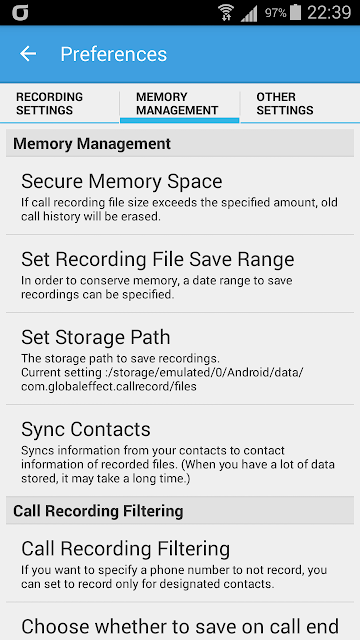
Task: Tap Sync Contacts option
Action: coord(180,451)
